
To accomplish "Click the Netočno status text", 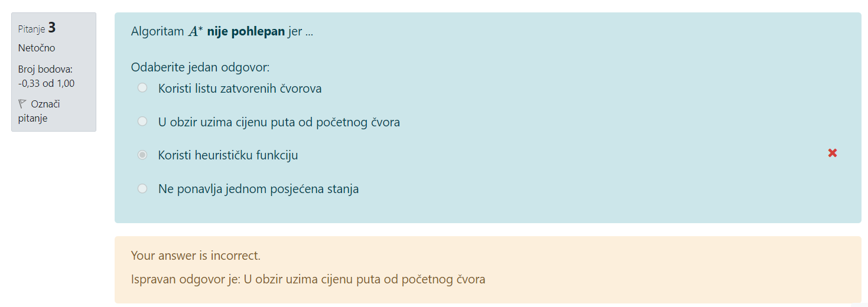I will [x=37, y=48].
